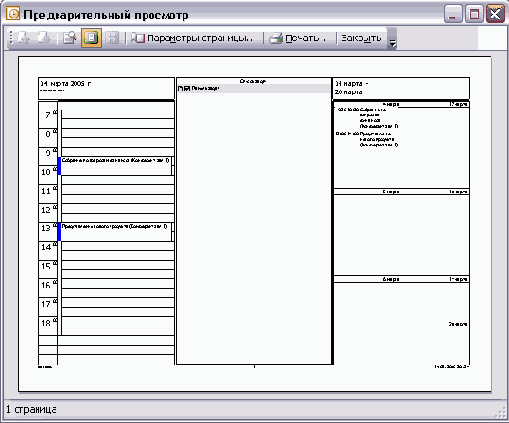This screenshot has width=509, height=423.
Task: Expand the toolbar options dropdown arrow
Action: tap(392, 39)
